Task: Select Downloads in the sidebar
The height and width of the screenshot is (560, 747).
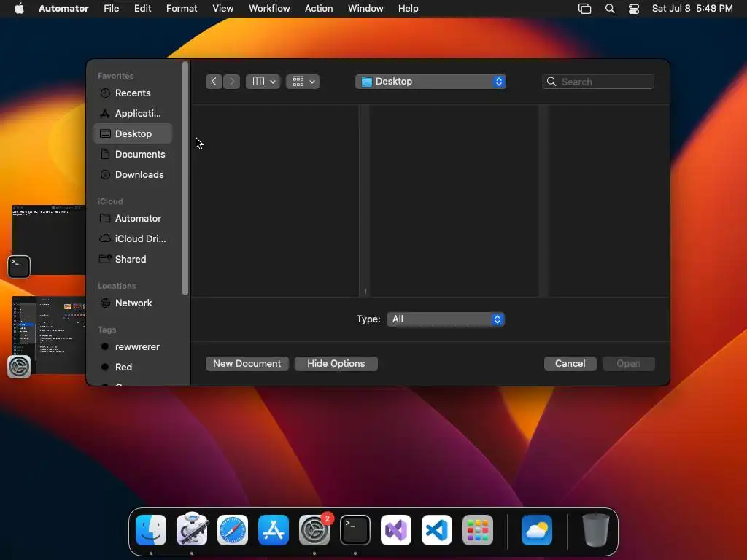Action: 133,175
